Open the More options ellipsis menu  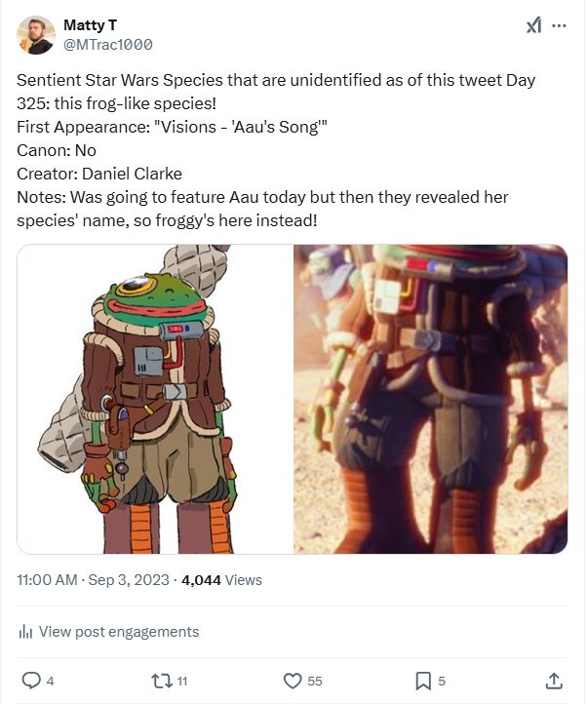click(x=559, y=25)
